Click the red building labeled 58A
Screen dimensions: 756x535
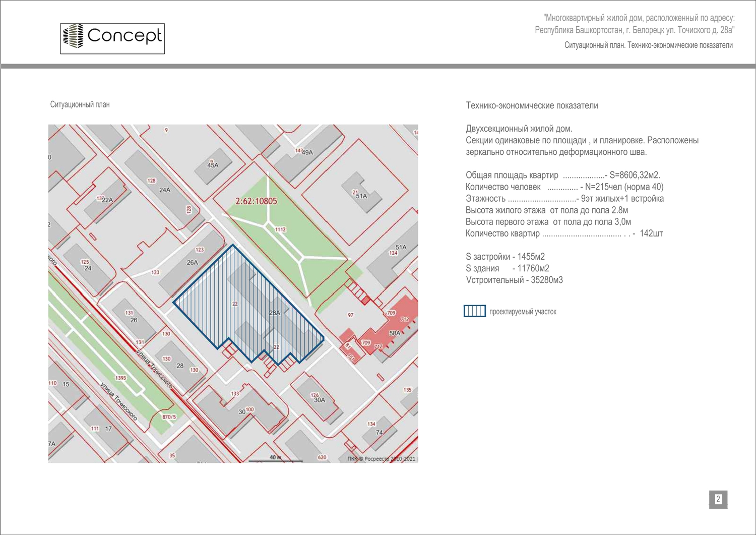pos(394,333)
